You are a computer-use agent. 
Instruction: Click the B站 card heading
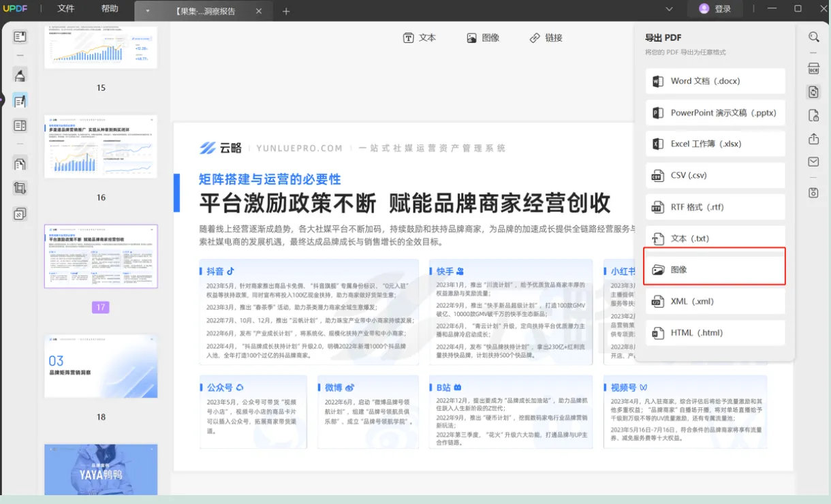point(450,387)
